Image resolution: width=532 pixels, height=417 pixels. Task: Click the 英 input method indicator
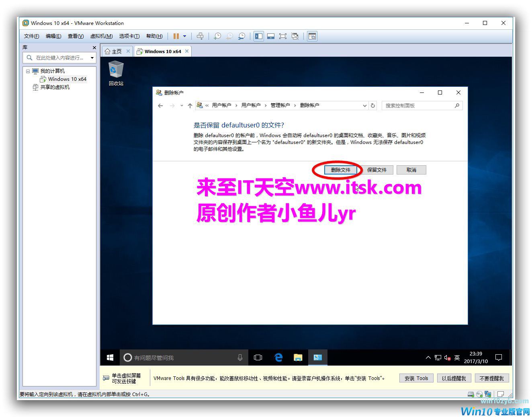click(x=457, y=357)
